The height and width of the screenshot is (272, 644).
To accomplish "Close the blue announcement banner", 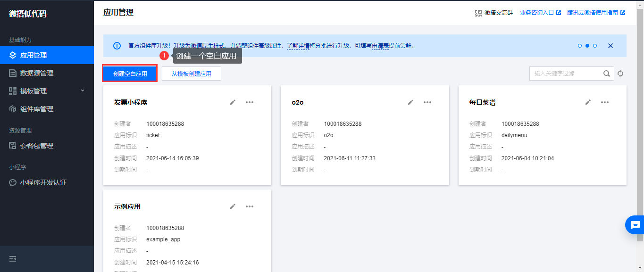I will [x=611, y=46].
